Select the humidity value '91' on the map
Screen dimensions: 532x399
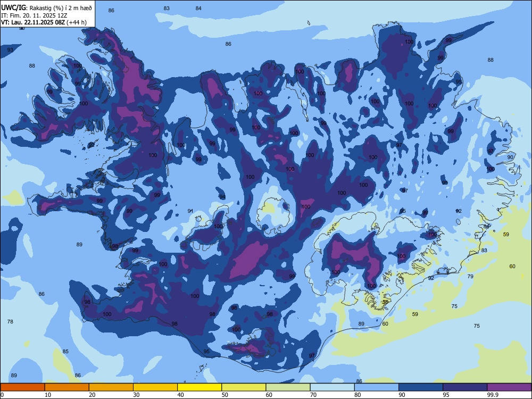point(190,211)
